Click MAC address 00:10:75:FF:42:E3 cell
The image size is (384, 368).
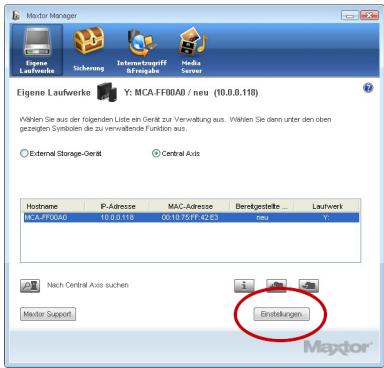(x=190, y=218)
